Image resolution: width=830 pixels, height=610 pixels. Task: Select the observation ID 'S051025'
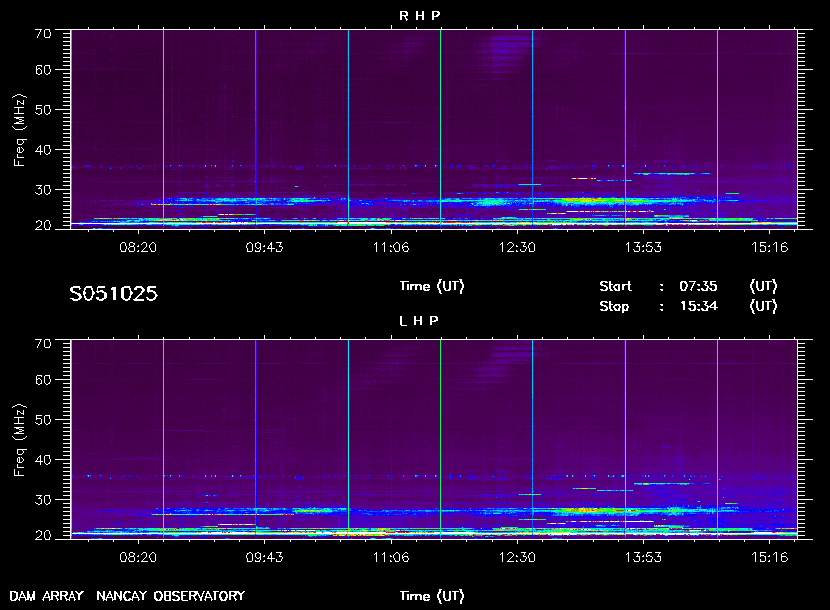tap(113, 293)
